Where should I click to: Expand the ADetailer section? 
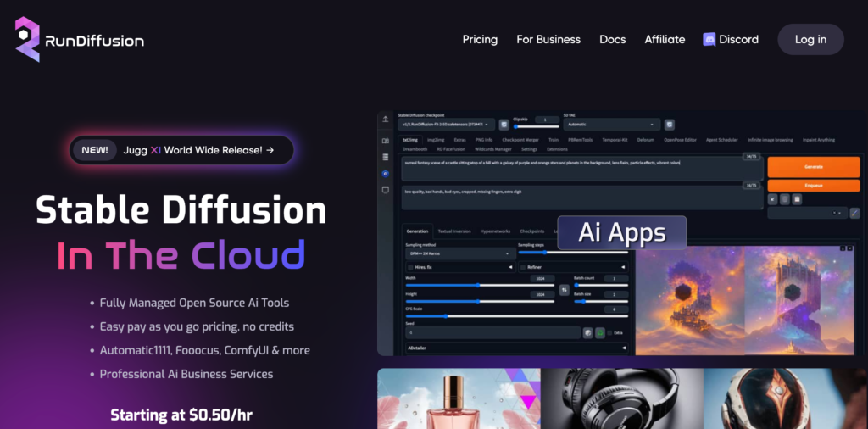coord(516,348)
